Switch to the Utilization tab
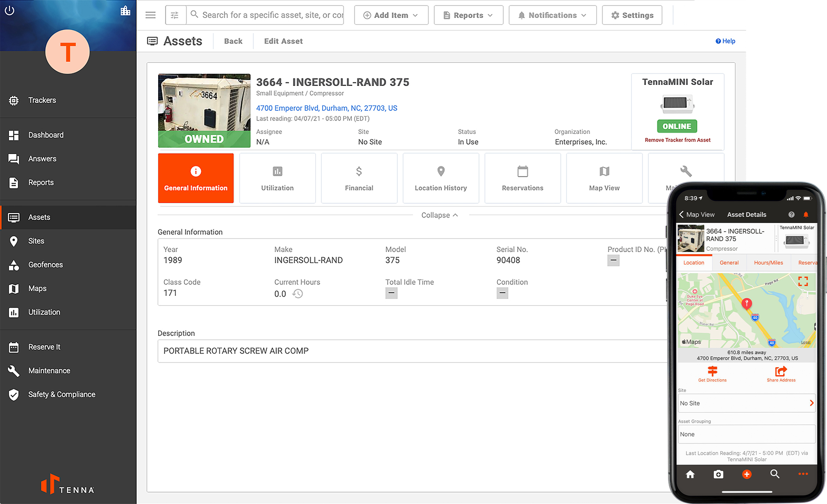 (277, 178)
